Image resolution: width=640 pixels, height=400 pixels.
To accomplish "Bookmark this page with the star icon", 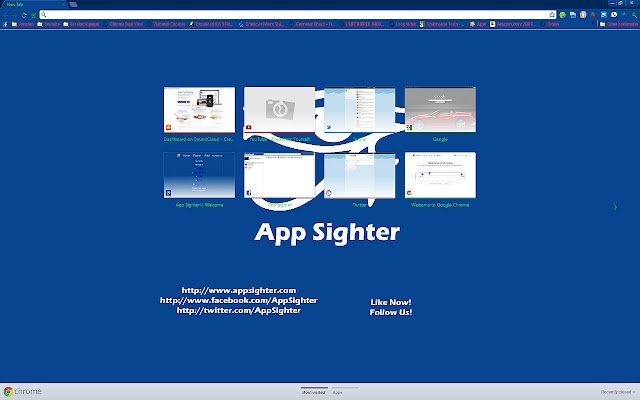I will [552, 15].
